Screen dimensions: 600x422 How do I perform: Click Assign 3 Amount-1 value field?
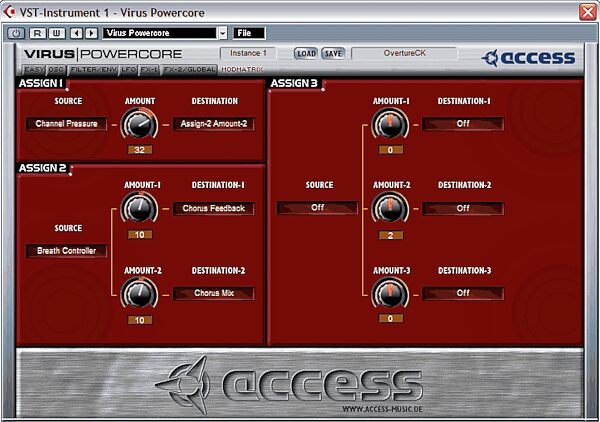click(x=391, y=150)
